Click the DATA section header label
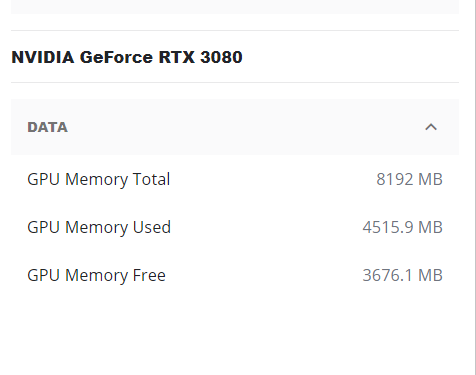 [x=48, y=127]
